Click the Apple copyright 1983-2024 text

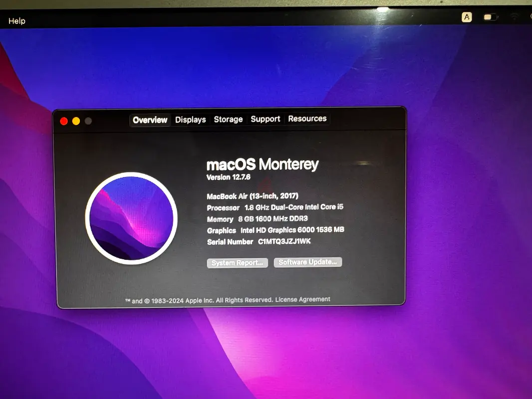point(199,300)
